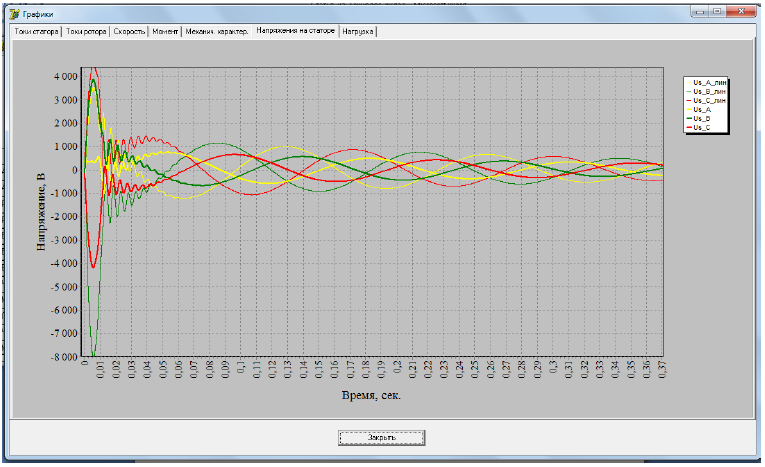This screenshot has height=467, width=765.
Task: Click the Напряжение, В vertical axis title
Action: tap(42, 211)
